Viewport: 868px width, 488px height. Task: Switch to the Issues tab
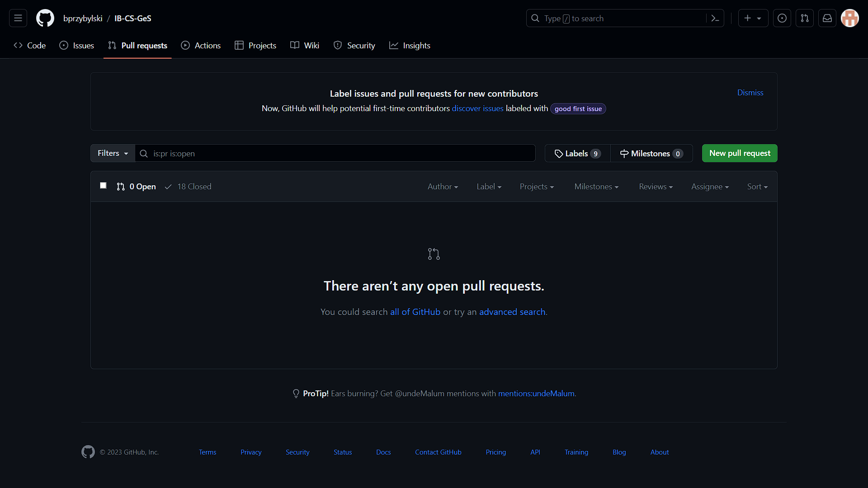pyautogui.click(x=77, y=45)
